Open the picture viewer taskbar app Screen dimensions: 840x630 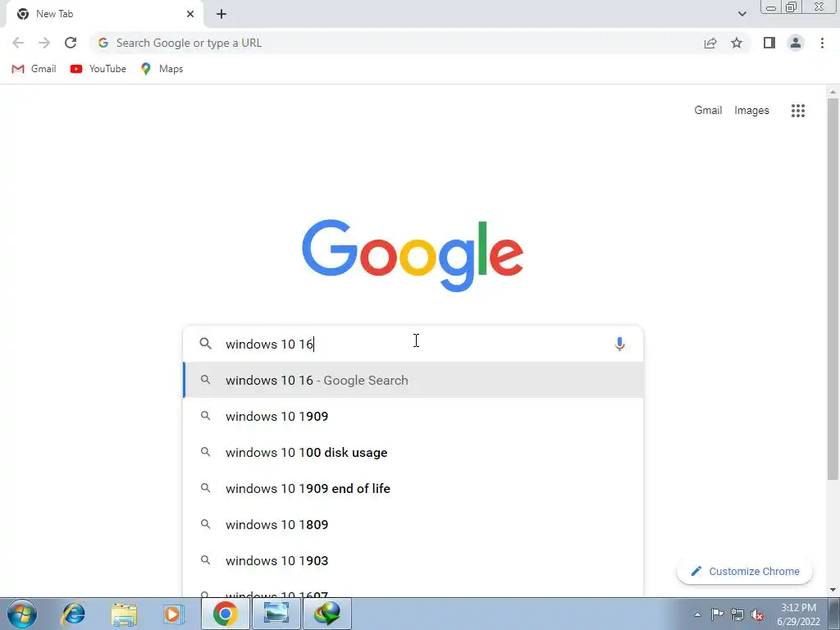tap(276, 614)
